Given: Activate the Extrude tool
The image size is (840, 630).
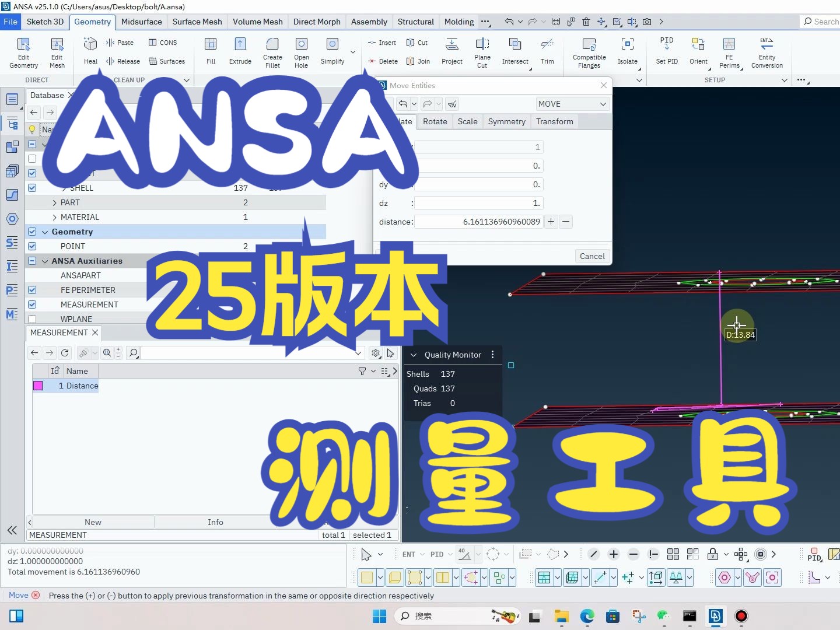Looking at the screenshot, I should click(240, 51).
